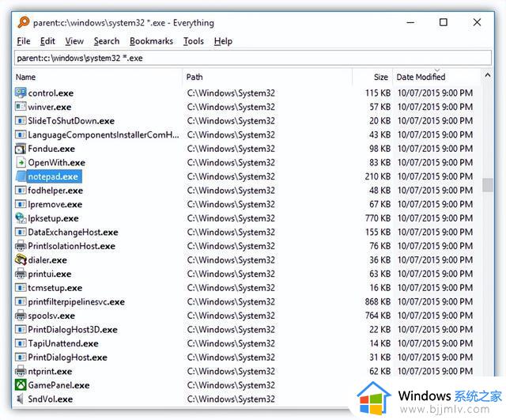Select the OpenWith.exe file name
The width and height of the screenshot is (506, 420).
click(x=56, y=163)
